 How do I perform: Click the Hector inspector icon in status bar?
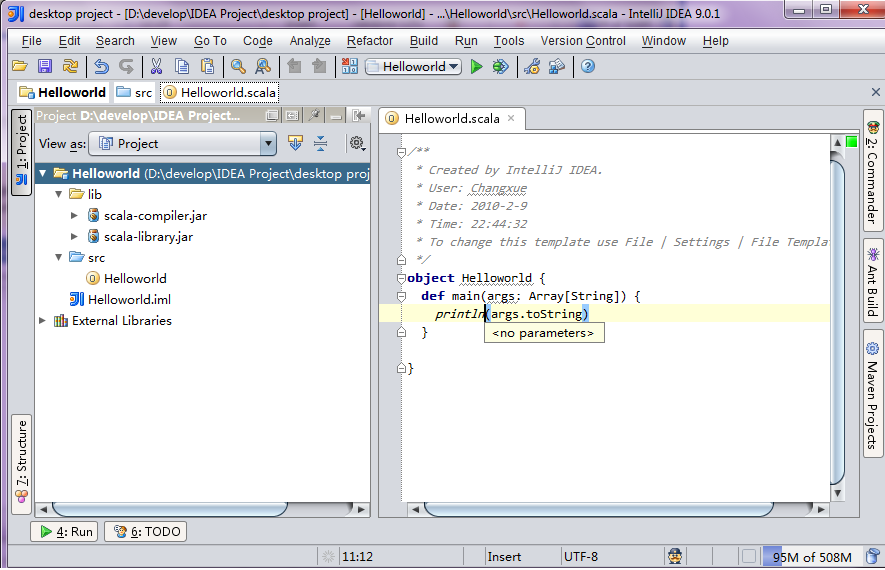[x=675, y=556]
